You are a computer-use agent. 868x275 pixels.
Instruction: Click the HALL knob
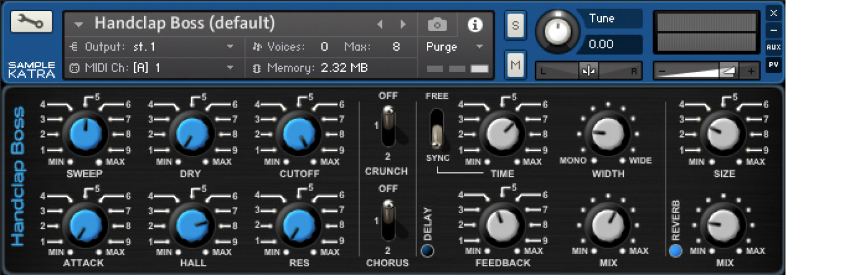192,224
